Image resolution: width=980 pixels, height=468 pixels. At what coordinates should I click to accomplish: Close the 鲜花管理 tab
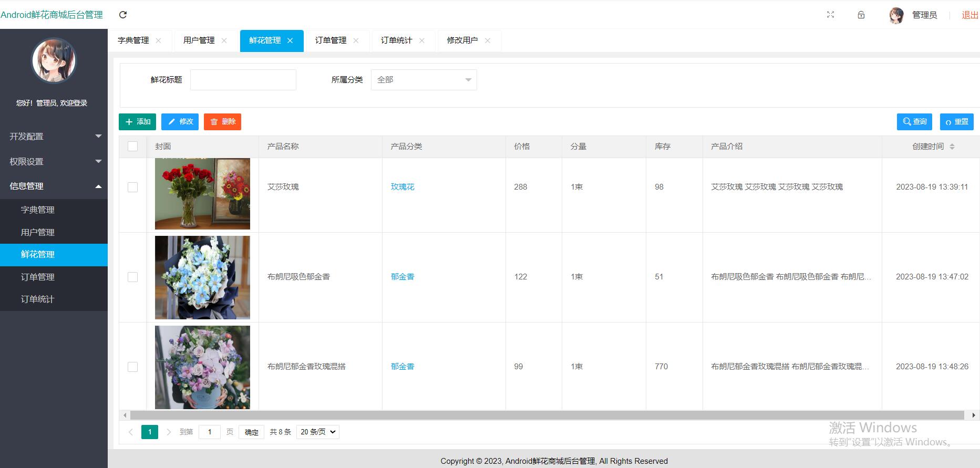coord(290,41)
